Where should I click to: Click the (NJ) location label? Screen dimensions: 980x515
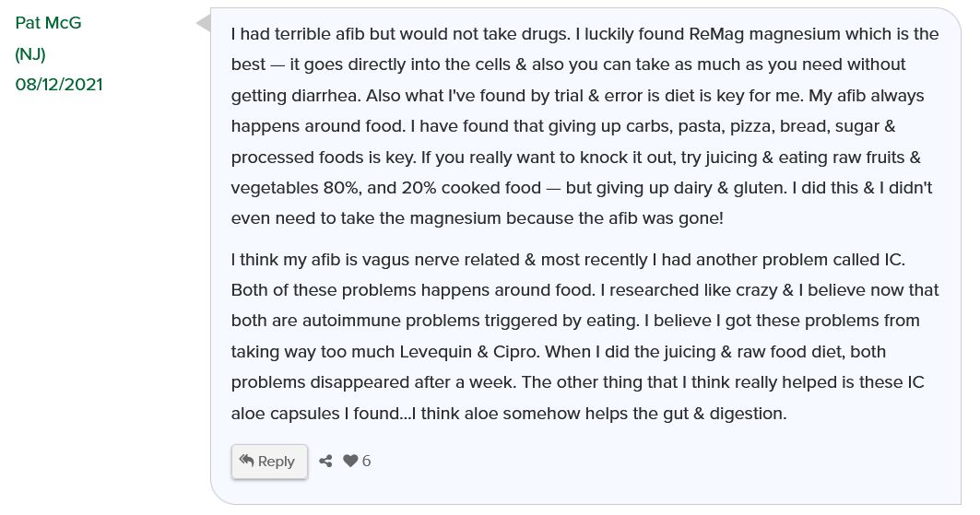pyautogui.click(x=30, y=54)
